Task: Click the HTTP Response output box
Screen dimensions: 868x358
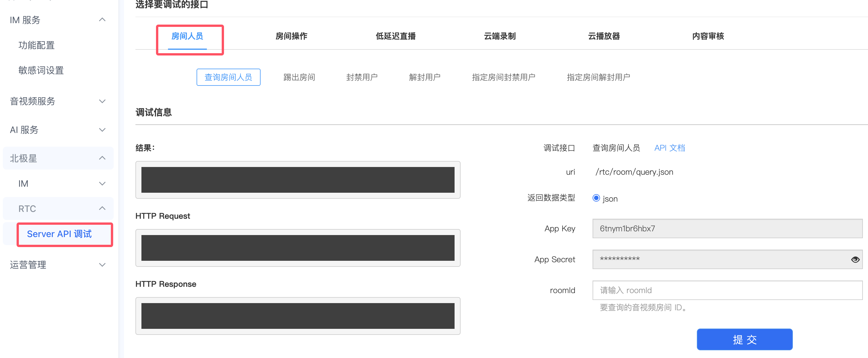Action: (x=298, y=316)
